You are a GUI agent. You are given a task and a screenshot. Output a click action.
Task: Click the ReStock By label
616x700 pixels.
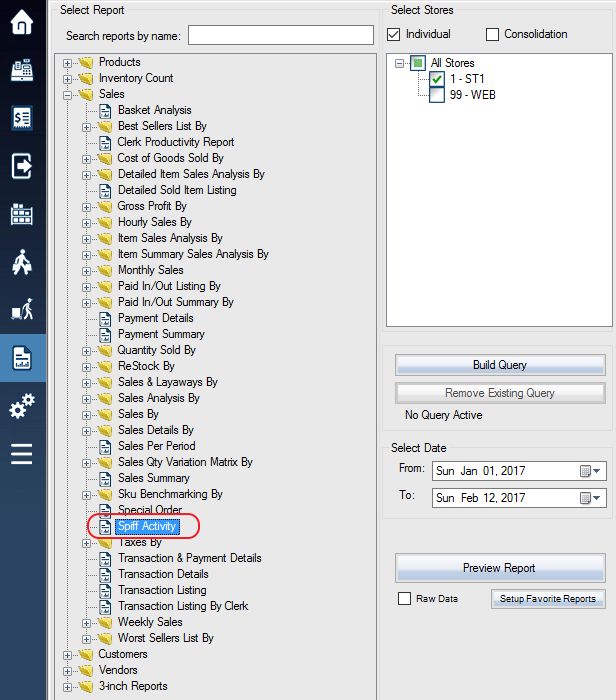pos(146,366)
